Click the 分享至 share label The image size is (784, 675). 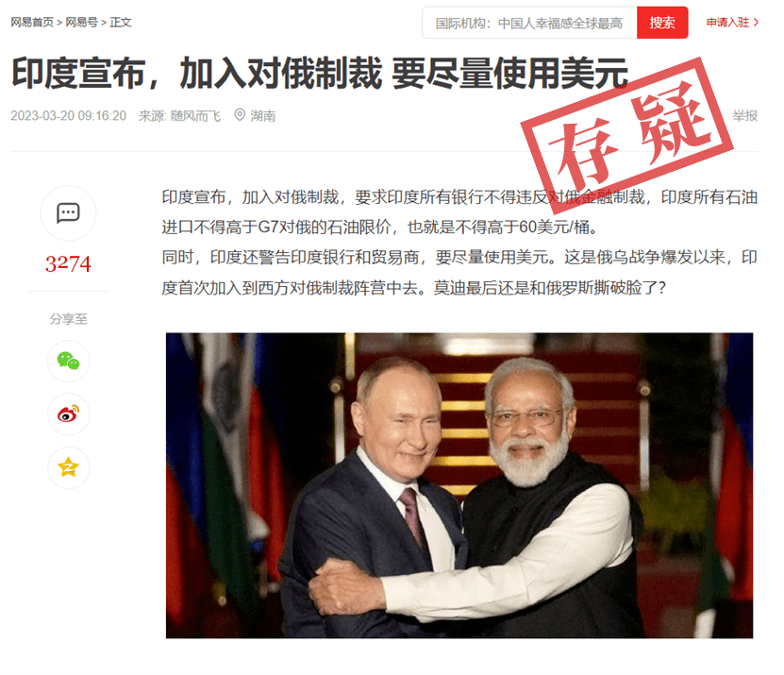coord(69,319)
